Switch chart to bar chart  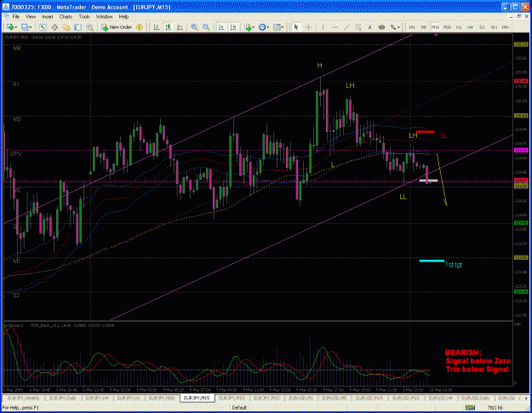pos(157,27)
